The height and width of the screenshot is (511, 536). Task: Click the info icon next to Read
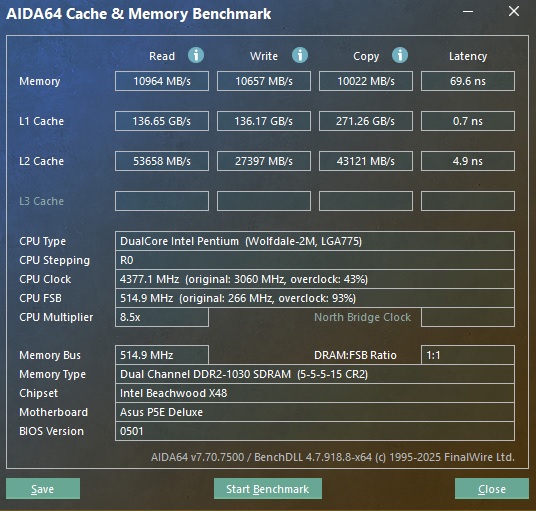[x=196, y=55]
